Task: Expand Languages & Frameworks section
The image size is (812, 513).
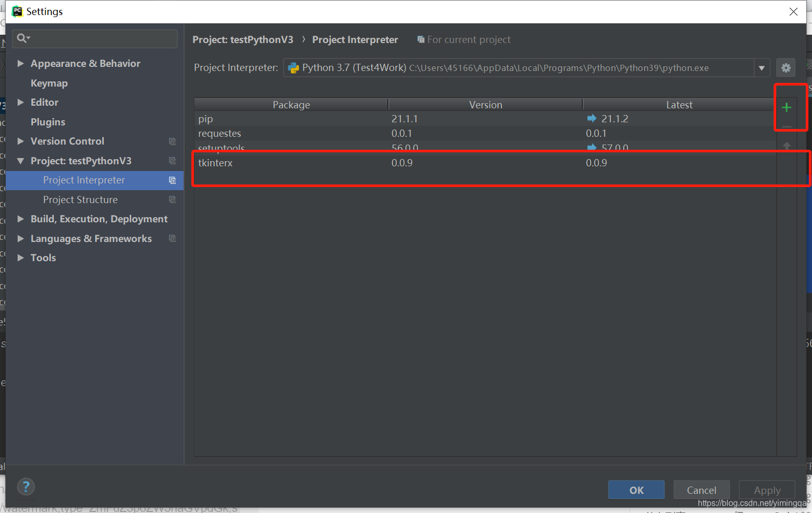Action: (x=21, y=238)
